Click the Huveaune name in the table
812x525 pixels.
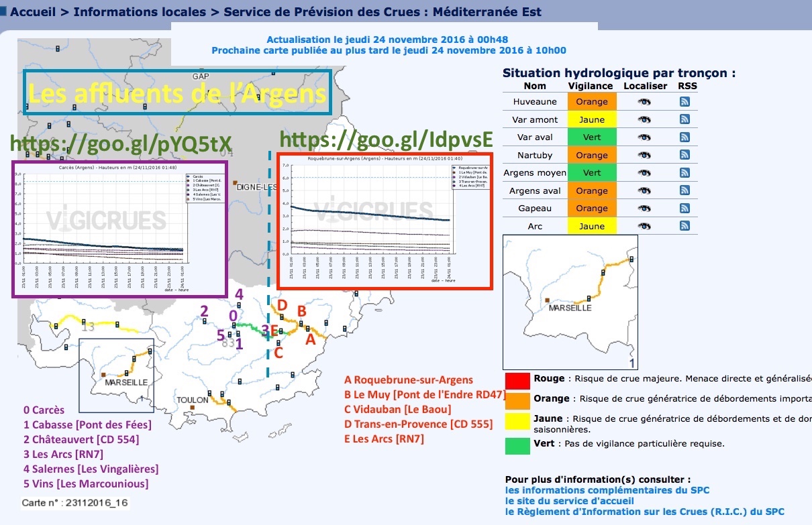(535, 102)
